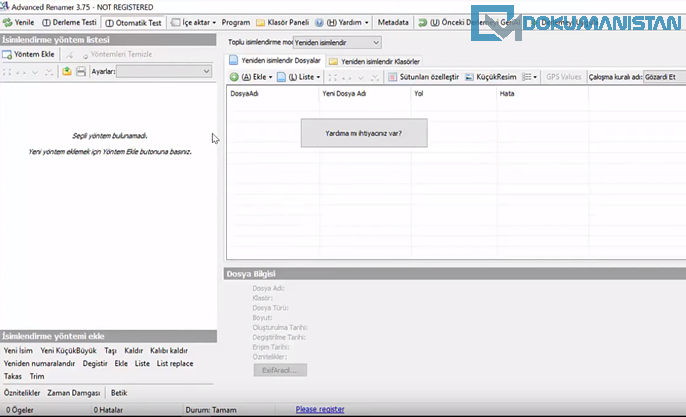The image size is (686, 417).
Task: Switch to Yeniden isimlendir Dosyalar tab
Action: tap(275, 60)
